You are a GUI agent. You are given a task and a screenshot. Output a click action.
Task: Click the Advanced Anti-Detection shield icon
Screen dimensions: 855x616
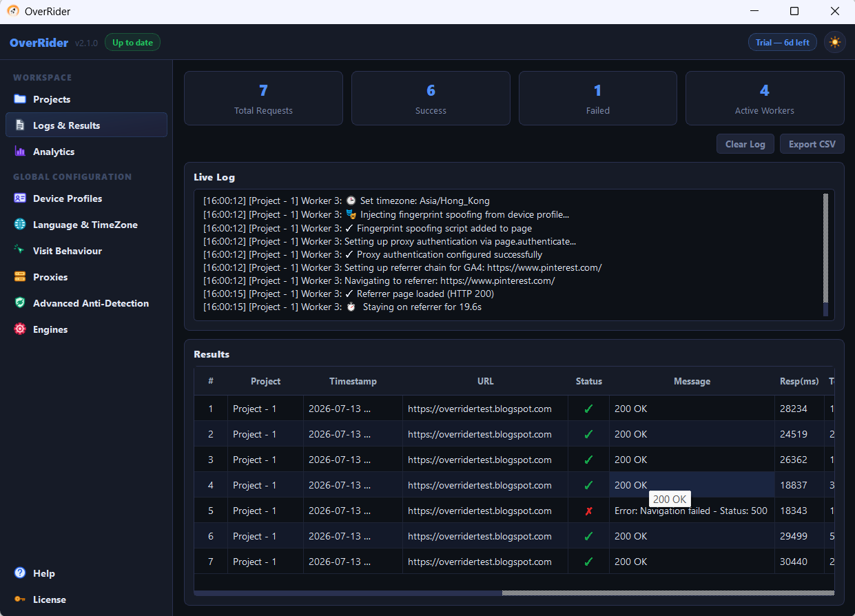[20, 303]
